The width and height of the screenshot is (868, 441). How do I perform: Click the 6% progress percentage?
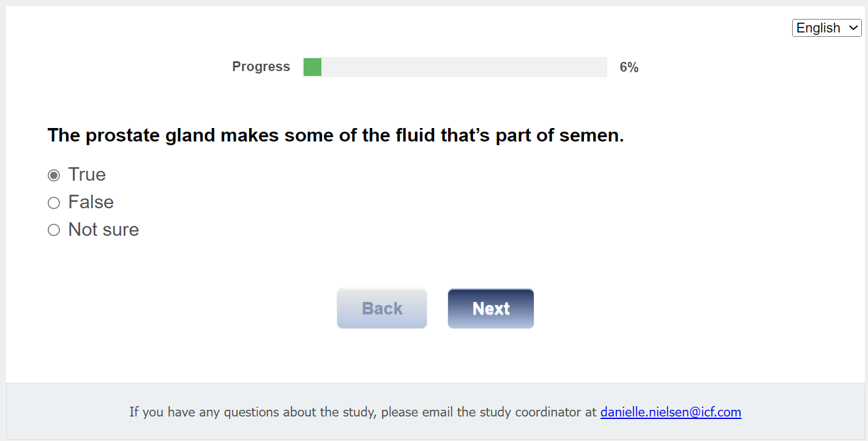coord(629,67)
